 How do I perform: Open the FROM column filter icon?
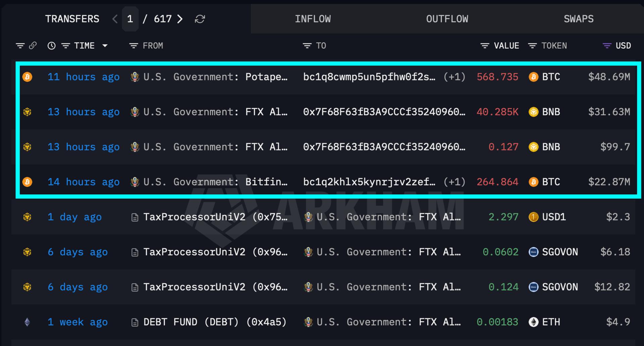pyautogui.click(x=134, y=46)
